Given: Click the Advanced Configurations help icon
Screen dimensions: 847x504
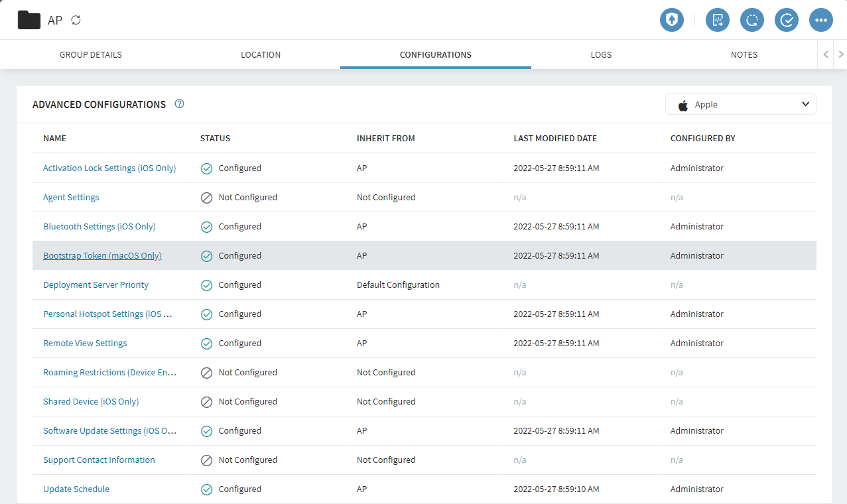Looking at the screenshot, I should 179,104.
